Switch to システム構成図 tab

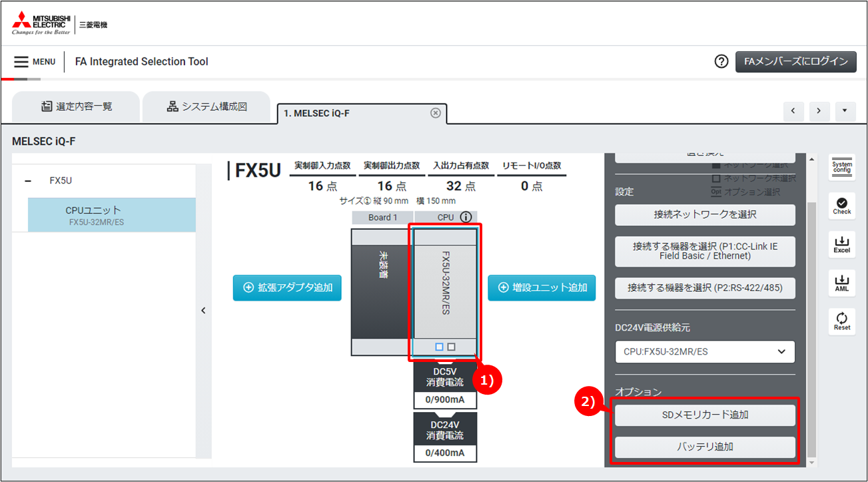pos(207,106)
